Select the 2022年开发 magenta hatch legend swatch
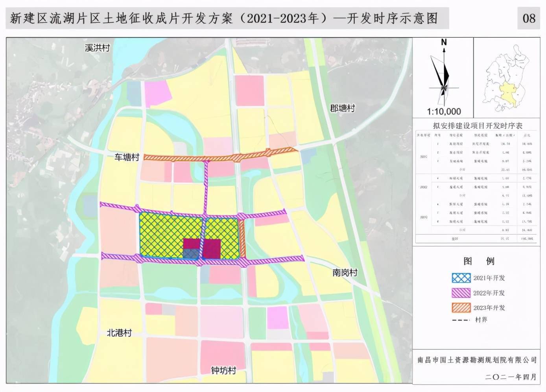Screen dimensions: 546x392 pyautogui.click(x=461, y=293)
